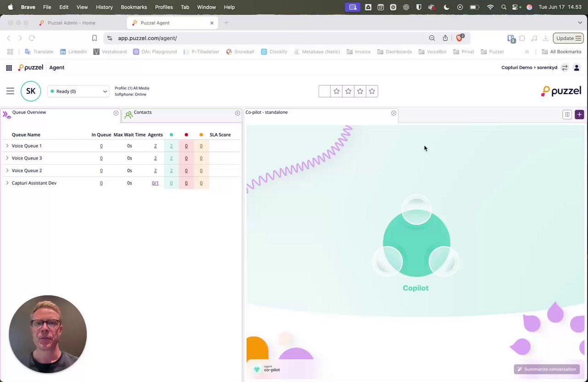Open a new browser tab with plus

point(226,23)
